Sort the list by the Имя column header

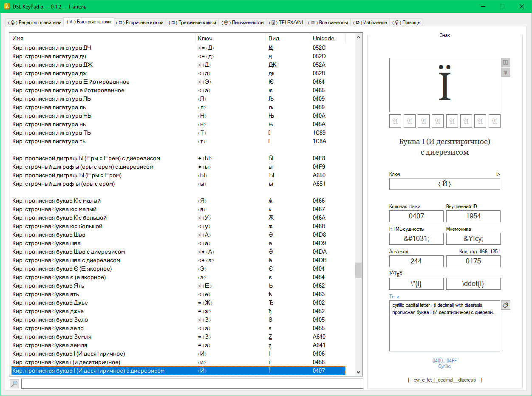(x=102, y=38)
